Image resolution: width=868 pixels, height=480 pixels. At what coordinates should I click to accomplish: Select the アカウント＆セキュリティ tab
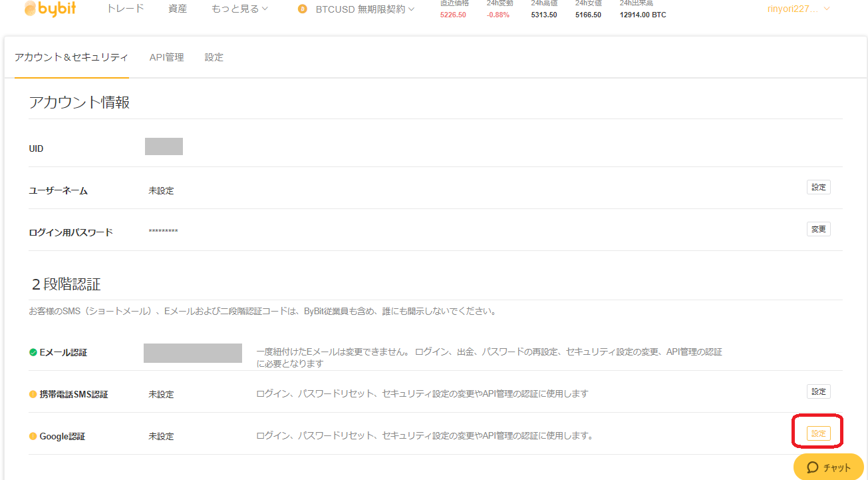pyautogui.click(x=71, y=57)
